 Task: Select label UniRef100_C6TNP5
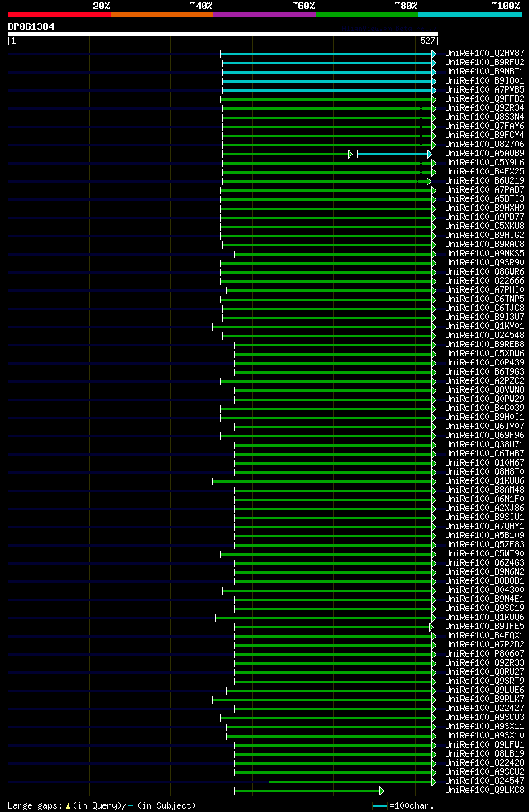coord(484,299)
